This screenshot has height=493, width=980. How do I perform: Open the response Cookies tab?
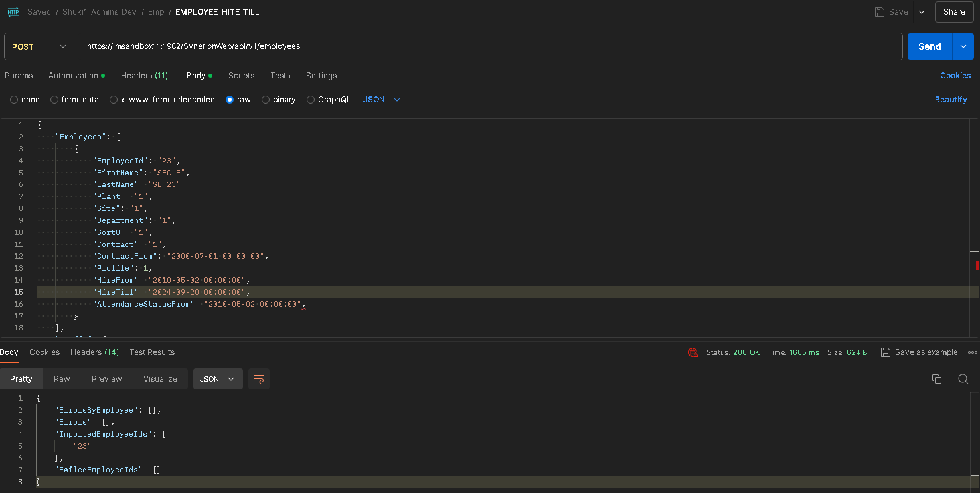(x=44, y=352)
